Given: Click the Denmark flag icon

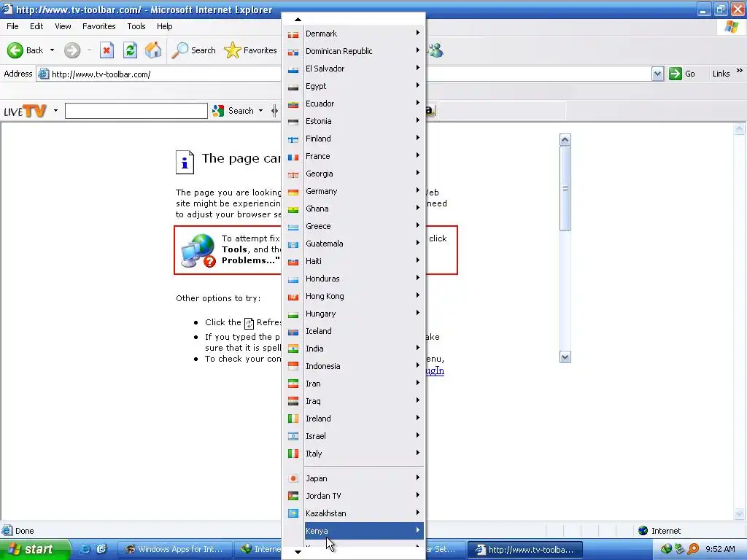Looking at the screenshot, I should click(293, 34).
